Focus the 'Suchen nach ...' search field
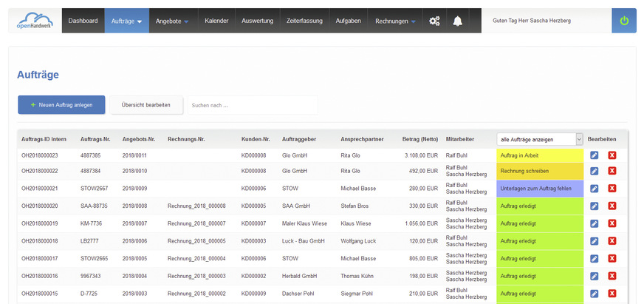644x304 pixels. [x=251, y=105]
